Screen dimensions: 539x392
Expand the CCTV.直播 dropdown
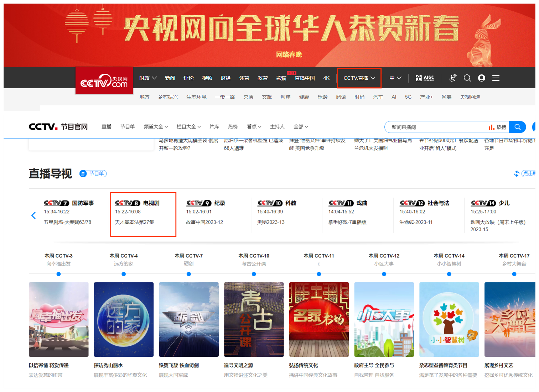359,78
